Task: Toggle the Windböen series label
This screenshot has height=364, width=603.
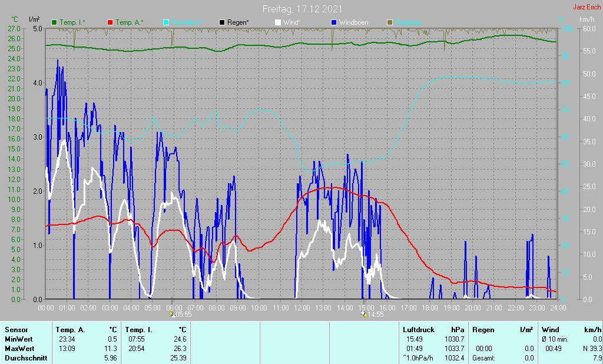Action: [353, 22]
